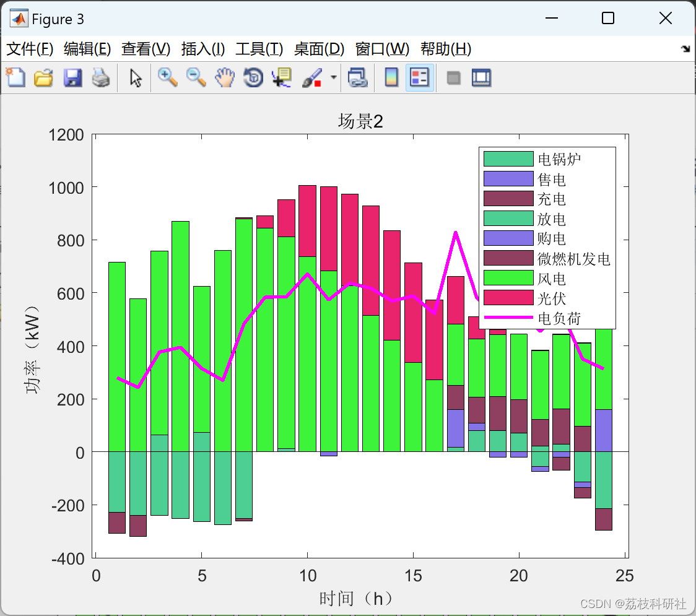The image size is (696, 616).
Task: Open the 文件(F) menu
Action: (x=30, y=49)
